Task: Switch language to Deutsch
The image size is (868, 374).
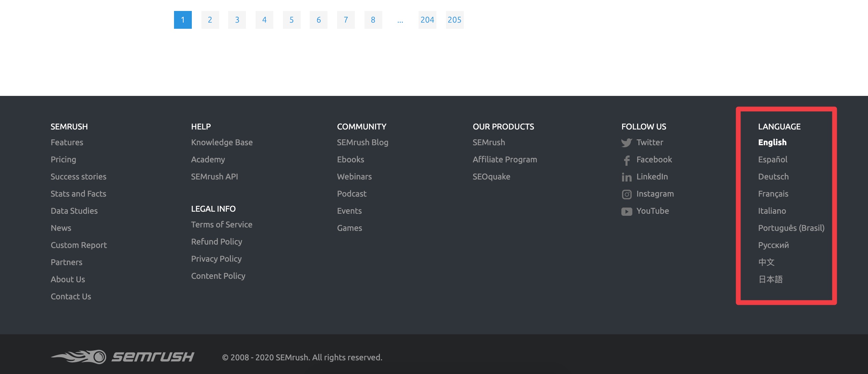Action: [773, 177]
